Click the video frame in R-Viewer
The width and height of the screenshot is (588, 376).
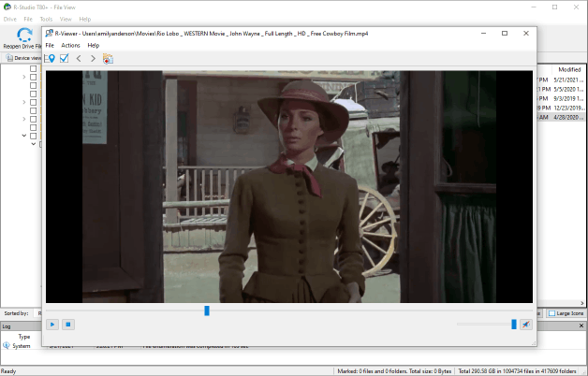[289, 186]
